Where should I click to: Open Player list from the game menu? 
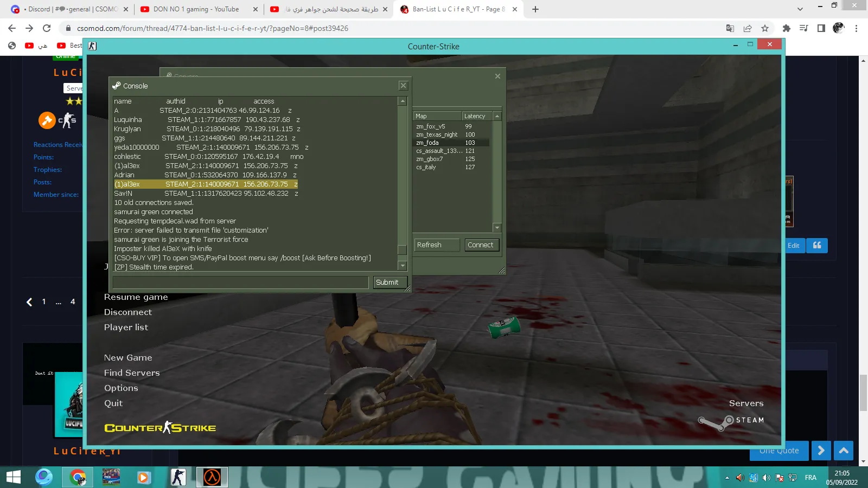pyautogui.click(x=126, y=328)
